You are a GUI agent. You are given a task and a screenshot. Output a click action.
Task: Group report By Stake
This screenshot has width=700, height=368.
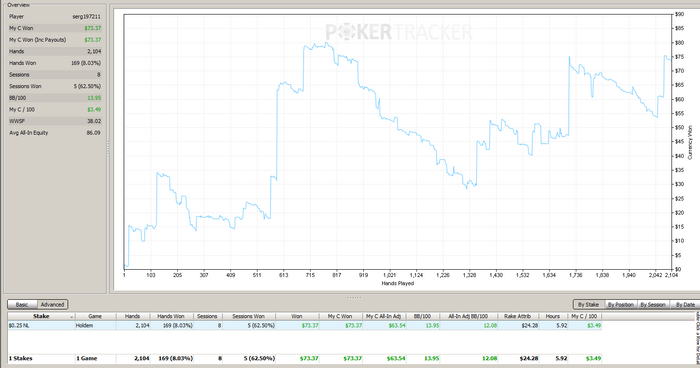click(588, 305)
